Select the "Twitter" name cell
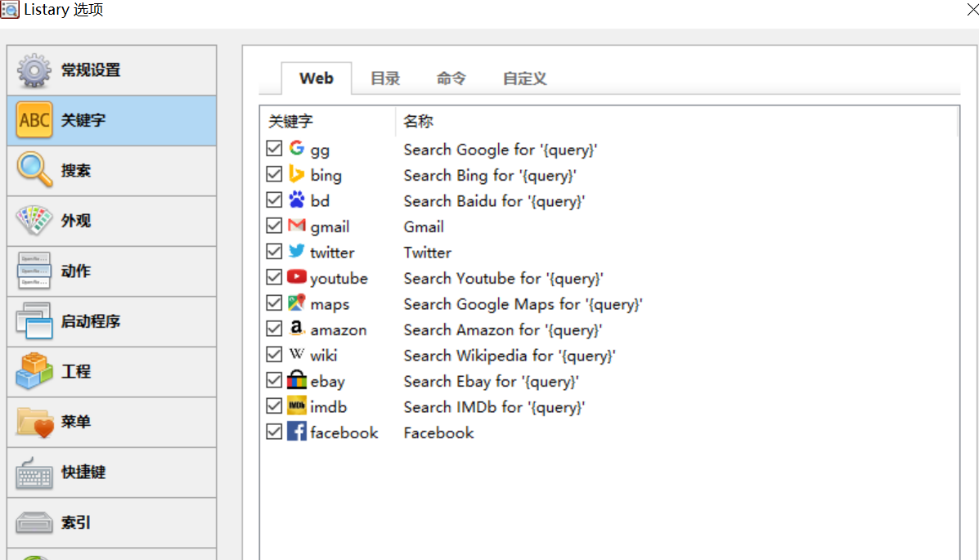 click(x=428, y=253)
